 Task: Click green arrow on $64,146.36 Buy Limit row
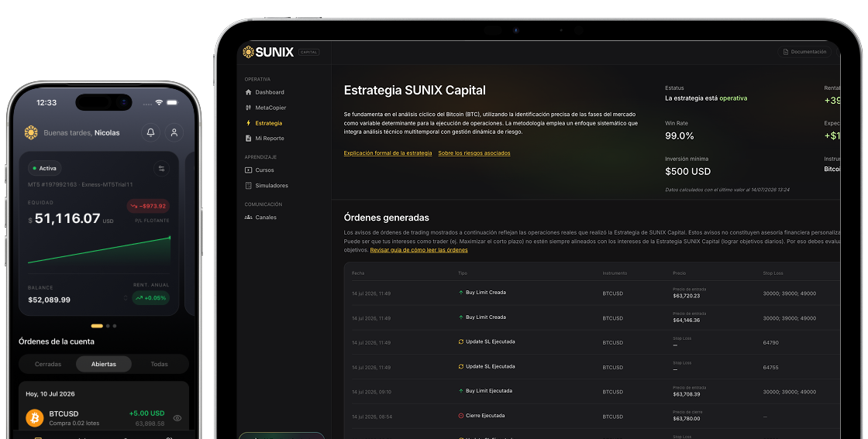pyautogui.click(x=460, y=317)
